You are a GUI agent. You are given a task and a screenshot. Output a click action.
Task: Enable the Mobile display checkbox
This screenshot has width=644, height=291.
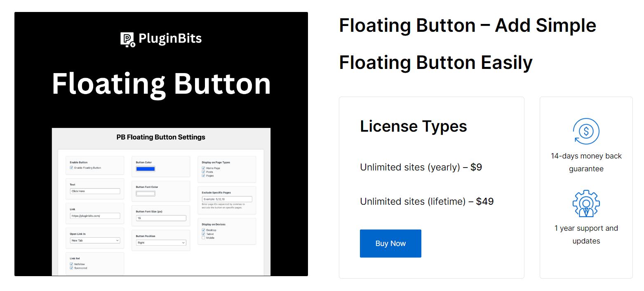(203, 238)
